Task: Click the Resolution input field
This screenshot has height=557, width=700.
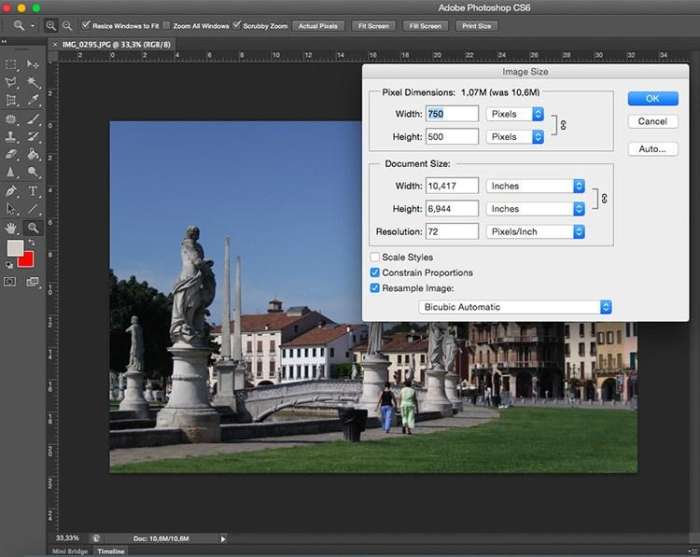Action: 452,231
